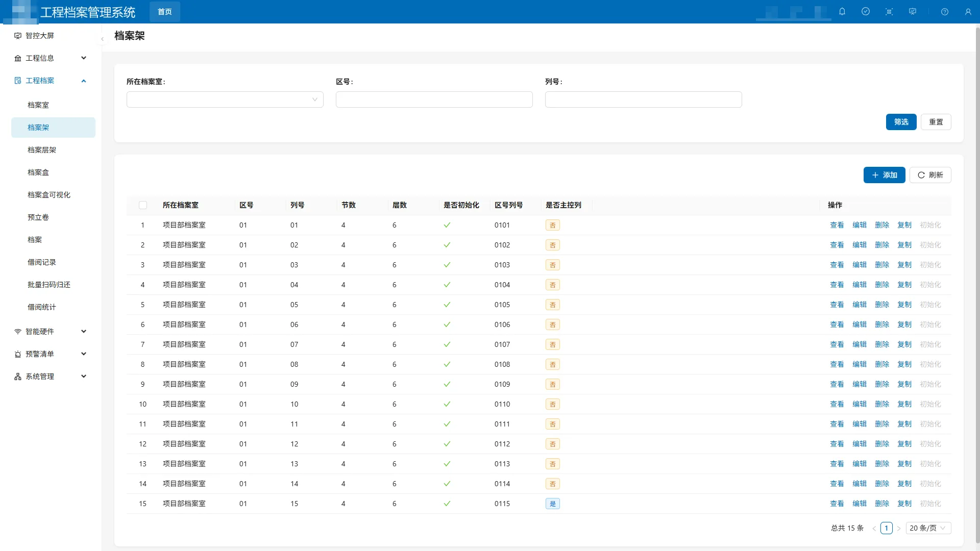Open the presentation screen icon in header
This screenshot has height=551, width=980.
(913, 11)
